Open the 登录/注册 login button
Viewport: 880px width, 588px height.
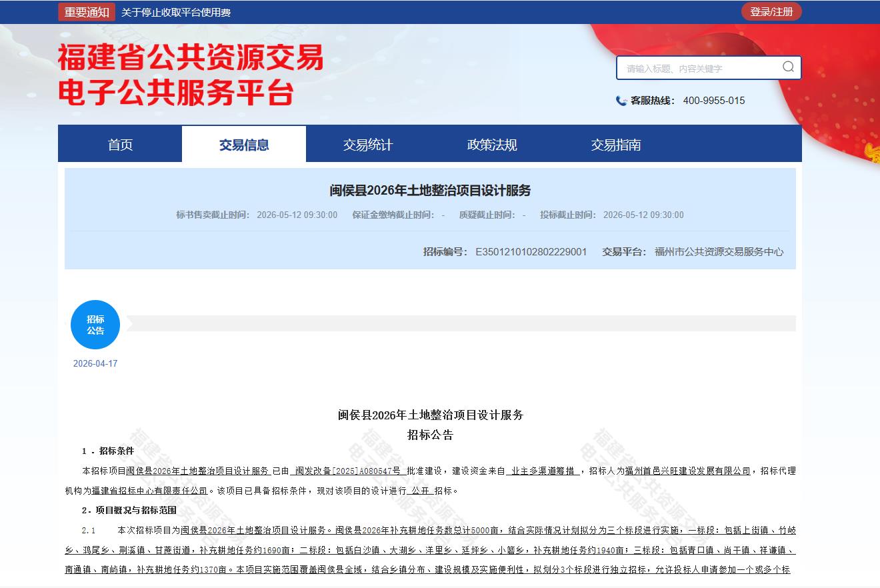tap(771, 12)
